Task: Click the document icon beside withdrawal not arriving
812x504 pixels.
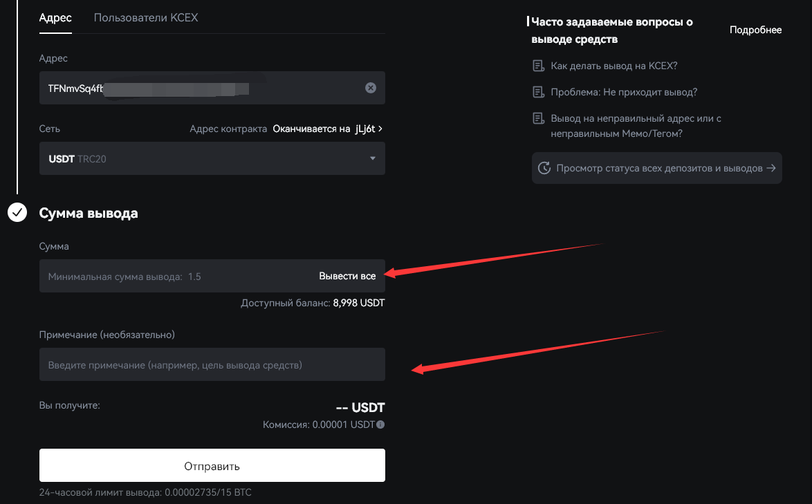Action: [x=538, y=93]
